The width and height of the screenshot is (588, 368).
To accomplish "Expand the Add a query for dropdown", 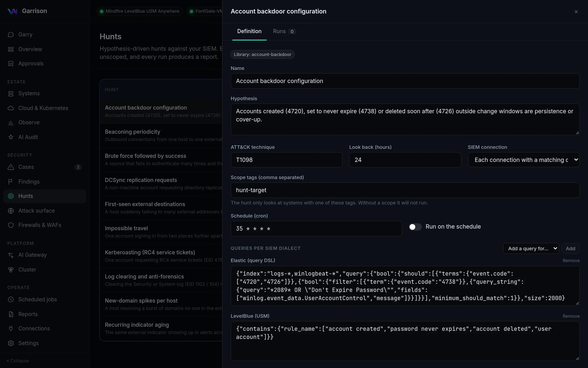I will click(x=531, y=248).
